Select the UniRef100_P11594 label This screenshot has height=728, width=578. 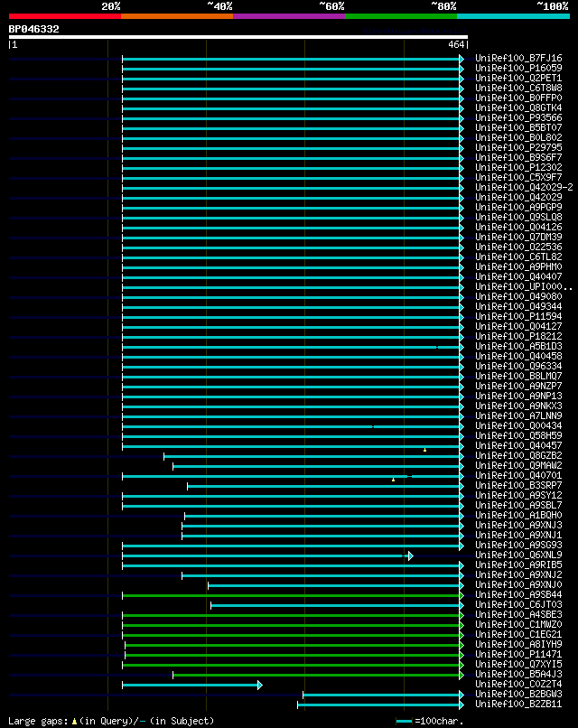pyautogui.click(x=518, y=317)
